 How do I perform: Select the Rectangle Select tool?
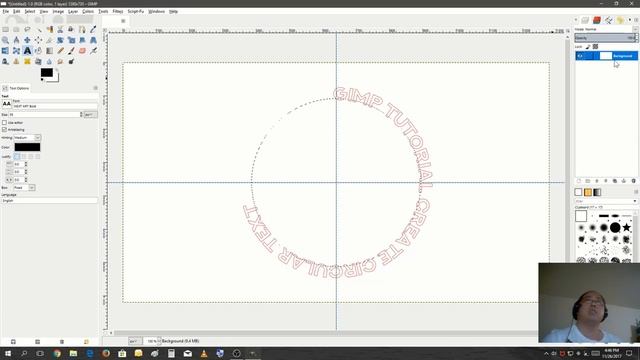[5, 29]
